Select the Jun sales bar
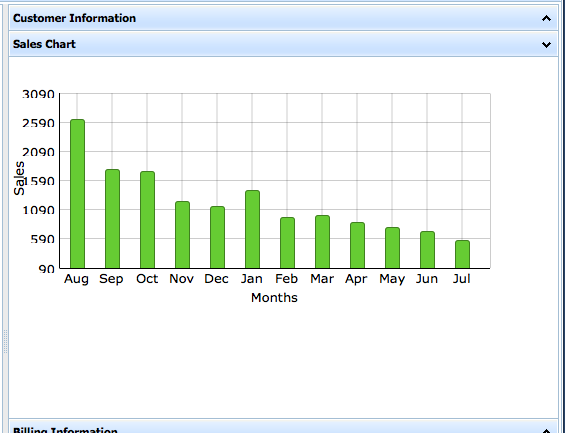Screen dimensions: 565x433 [427, 250]
